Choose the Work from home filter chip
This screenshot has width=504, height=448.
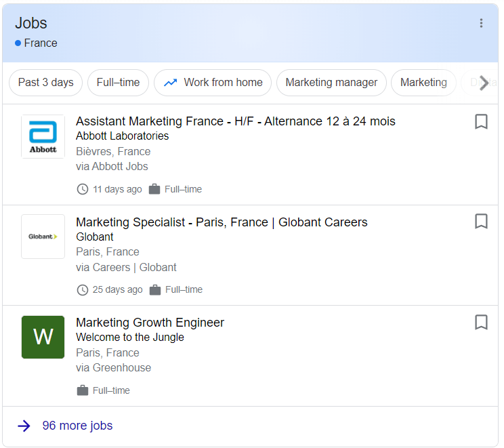click(x=213, y=83)
